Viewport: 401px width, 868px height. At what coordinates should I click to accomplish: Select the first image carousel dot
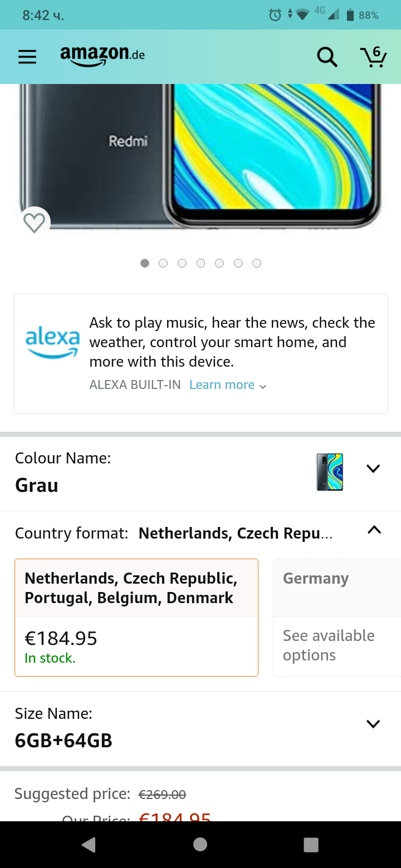click(145, 263)
